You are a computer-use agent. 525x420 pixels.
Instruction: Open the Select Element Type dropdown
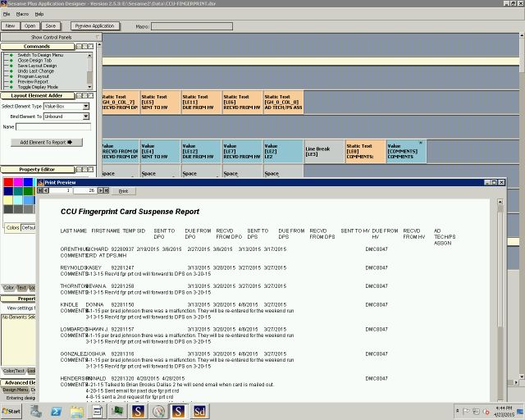pyautogui.click(x=86, y=106)
